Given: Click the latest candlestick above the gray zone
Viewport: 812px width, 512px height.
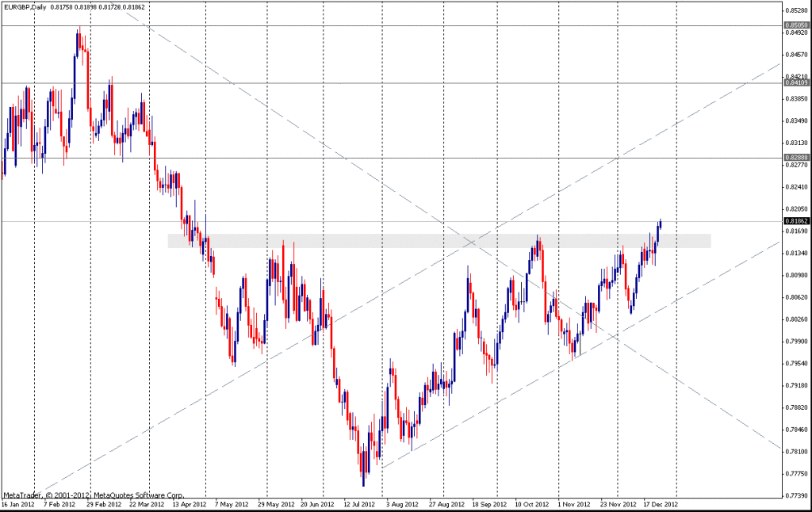Looking at the screenshot, I should (661, 223).
